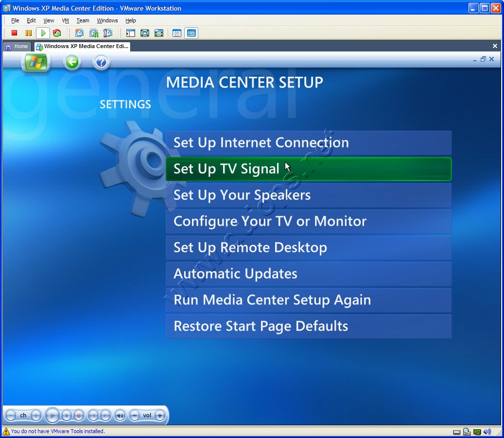
Task: Open the Team menu in VMware
Action: pos(83,20)
